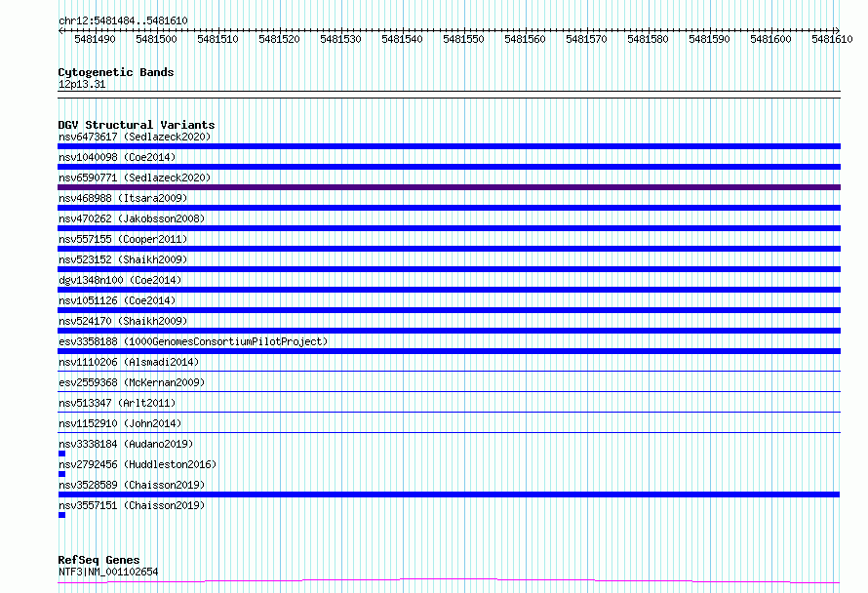The width and height of the screenshot is (868, 593).
Task: Select variant label nsv1152910 (John2014)
Action: click(x=120, y=423)
